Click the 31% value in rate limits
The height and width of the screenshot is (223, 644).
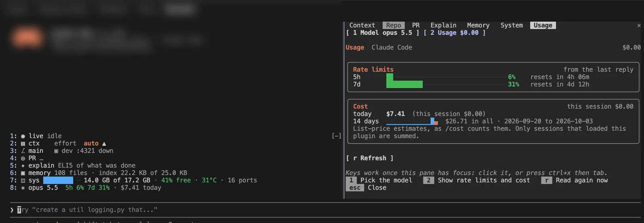click(x=514, y=84)
